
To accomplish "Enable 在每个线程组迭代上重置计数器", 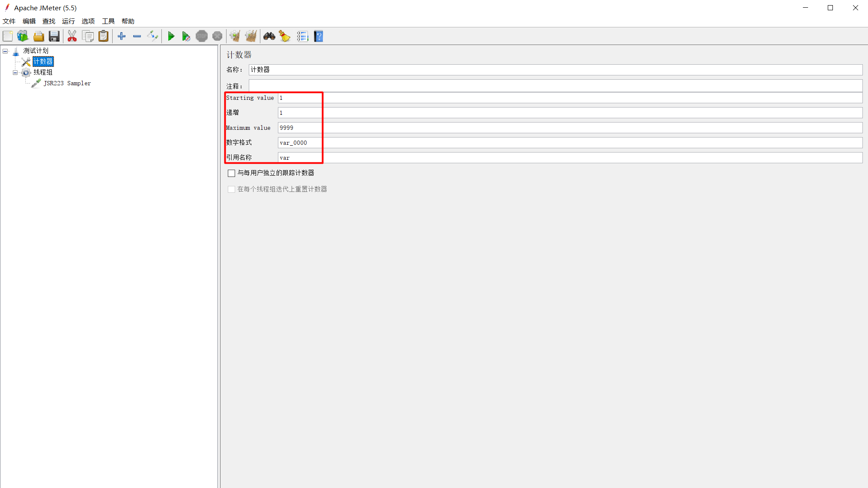I will point(231,189).
